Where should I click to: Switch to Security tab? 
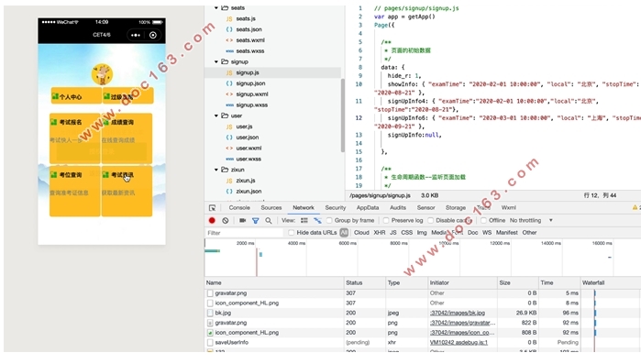click(336, 208)
